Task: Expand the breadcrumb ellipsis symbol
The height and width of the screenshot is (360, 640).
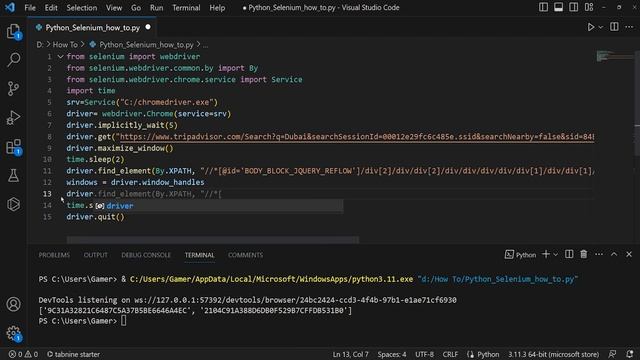Action: 205,45
